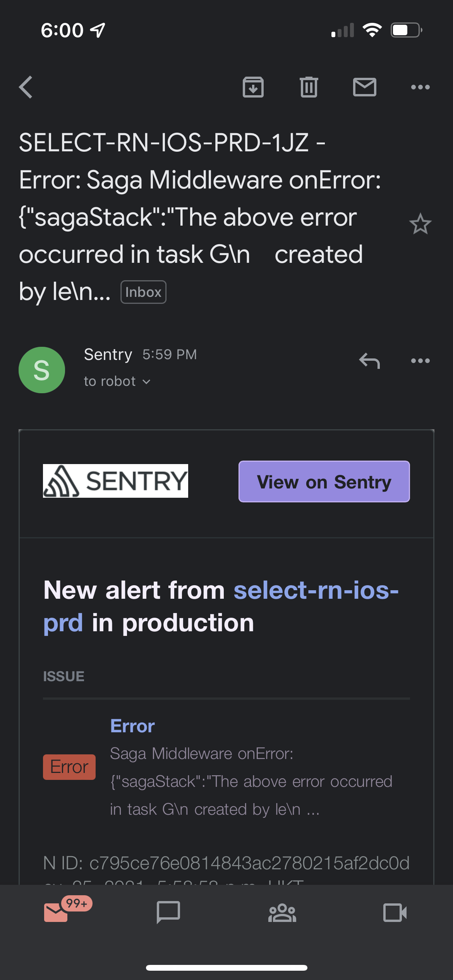Tap the Sentry logo image
Screen dimensions: 453x980
[115, 481]
